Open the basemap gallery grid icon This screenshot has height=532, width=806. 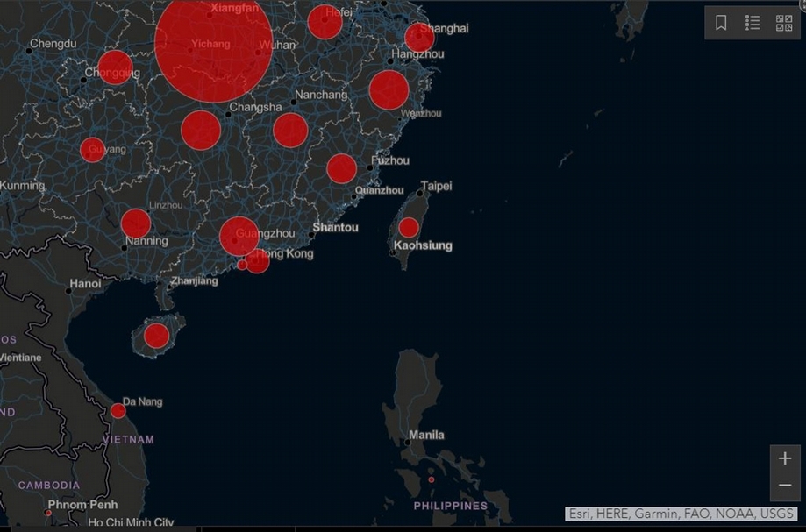pyautogui.click(x=784, y=23)
